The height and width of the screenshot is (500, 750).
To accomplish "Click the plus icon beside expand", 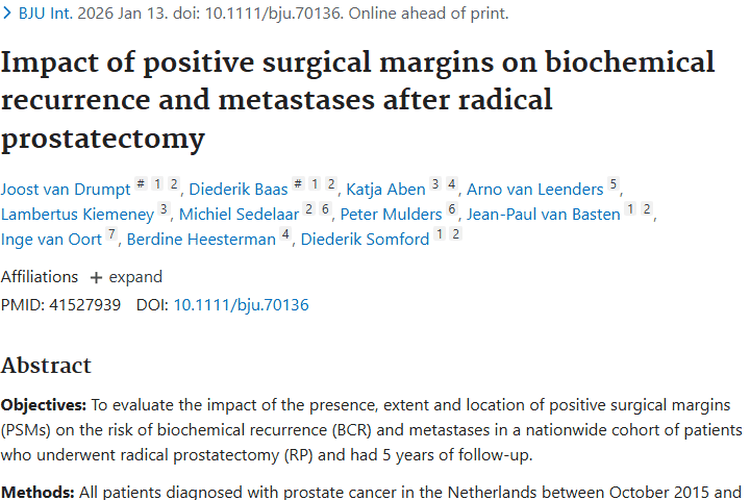I will click(96, 277).
